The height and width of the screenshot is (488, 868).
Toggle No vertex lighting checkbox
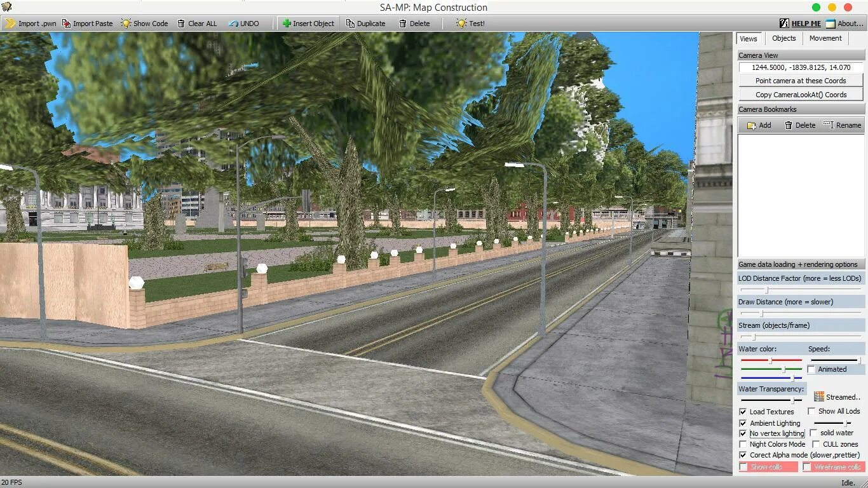coord(743,433)
